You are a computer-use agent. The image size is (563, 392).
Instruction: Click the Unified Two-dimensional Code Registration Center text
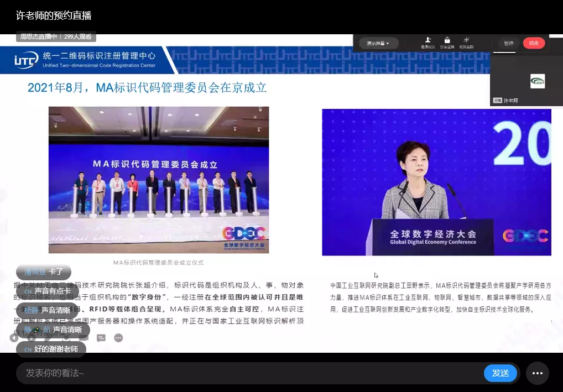[99, 65]
